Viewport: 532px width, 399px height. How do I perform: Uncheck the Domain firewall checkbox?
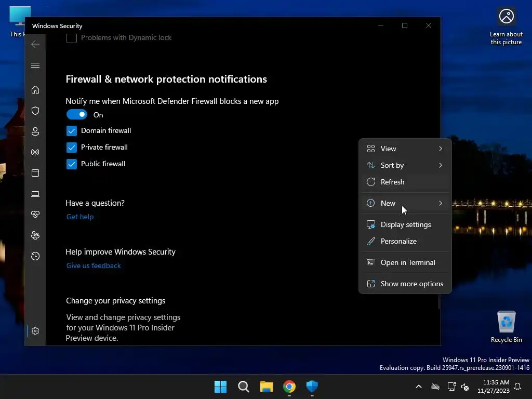pos(72,130)
